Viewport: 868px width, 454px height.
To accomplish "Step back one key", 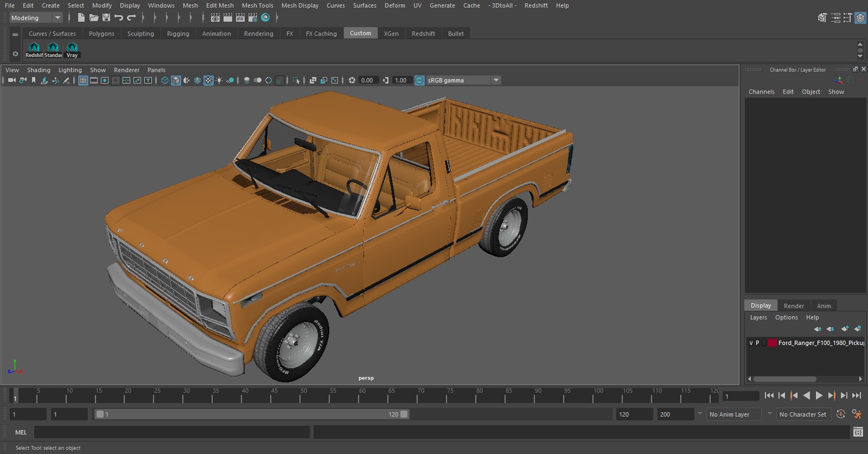I will [794, 395].
